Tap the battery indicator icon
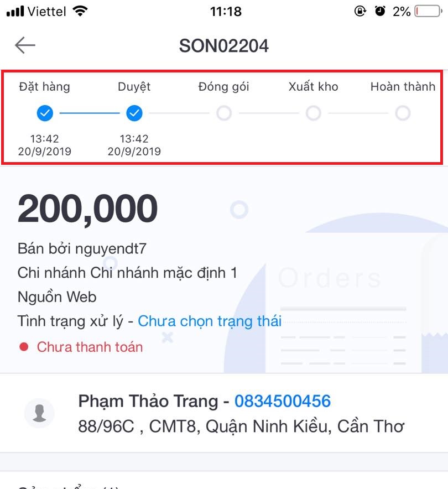 (428, 12)
